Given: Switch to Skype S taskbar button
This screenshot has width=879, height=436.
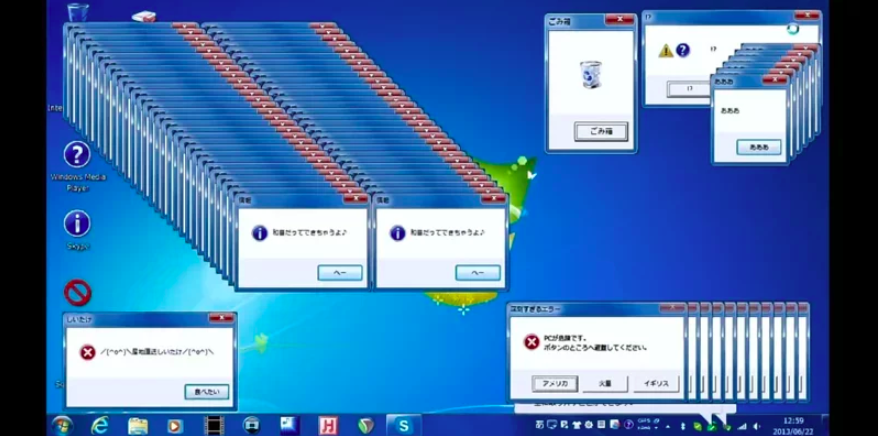Looking at the screenshot, I should [x=404, y=426].
